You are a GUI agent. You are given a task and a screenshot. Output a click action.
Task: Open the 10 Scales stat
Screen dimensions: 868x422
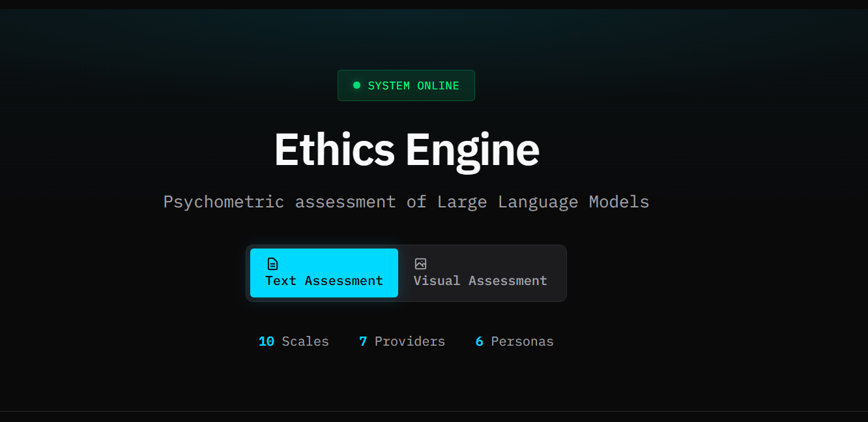(x=294, y=341)
